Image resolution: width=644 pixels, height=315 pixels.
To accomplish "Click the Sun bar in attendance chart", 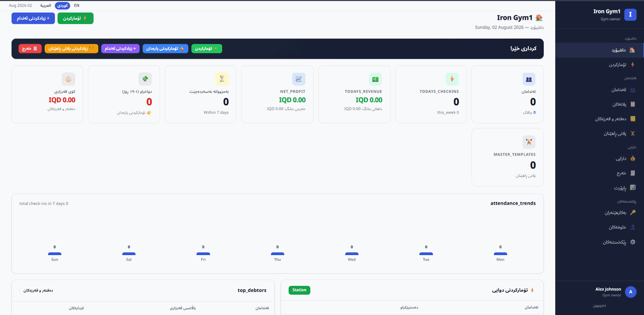I will [x=55, y=254].
